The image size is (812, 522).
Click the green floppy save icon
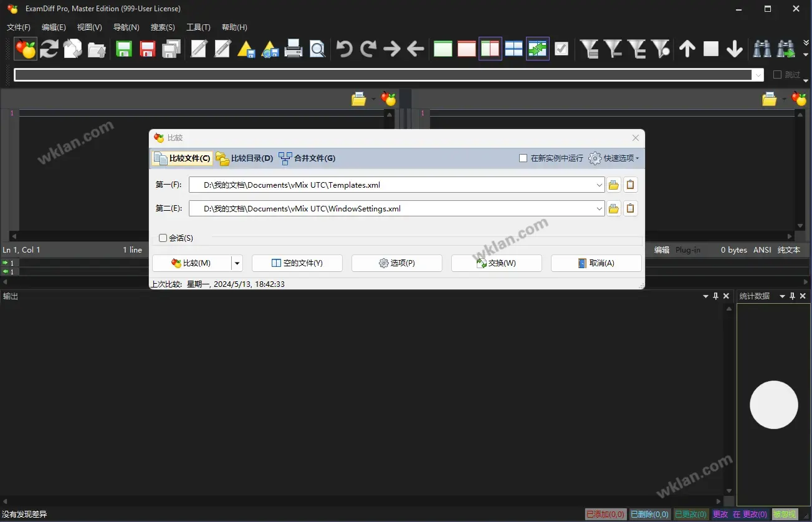124,49
